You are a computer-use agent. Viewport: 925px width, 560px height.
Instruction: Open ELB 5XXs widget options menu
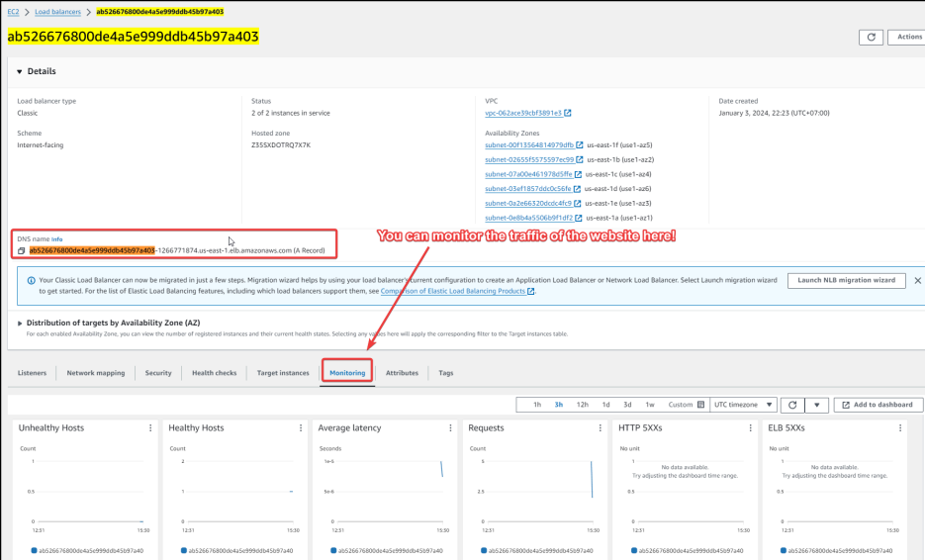[900, 427]
